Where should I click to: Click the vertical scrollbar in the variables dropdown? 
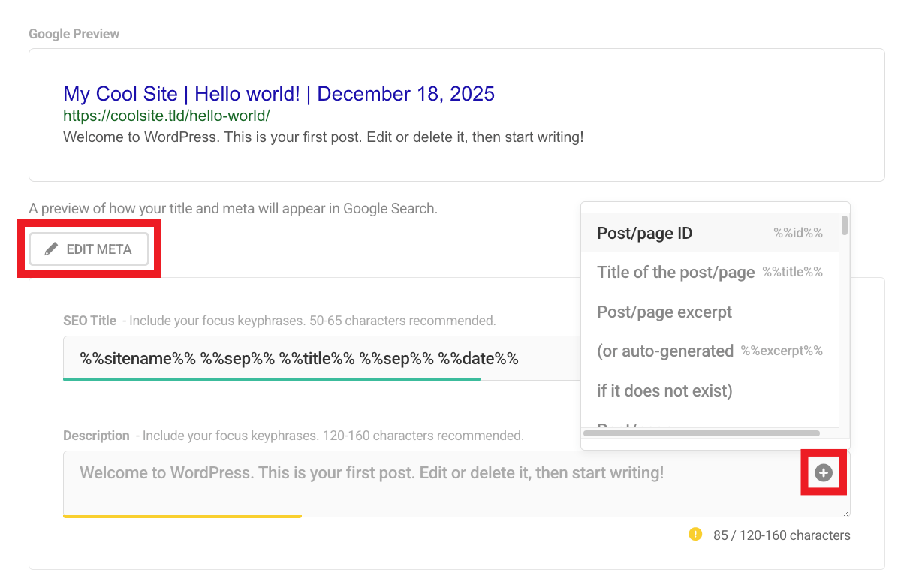(x=844, y=225)
